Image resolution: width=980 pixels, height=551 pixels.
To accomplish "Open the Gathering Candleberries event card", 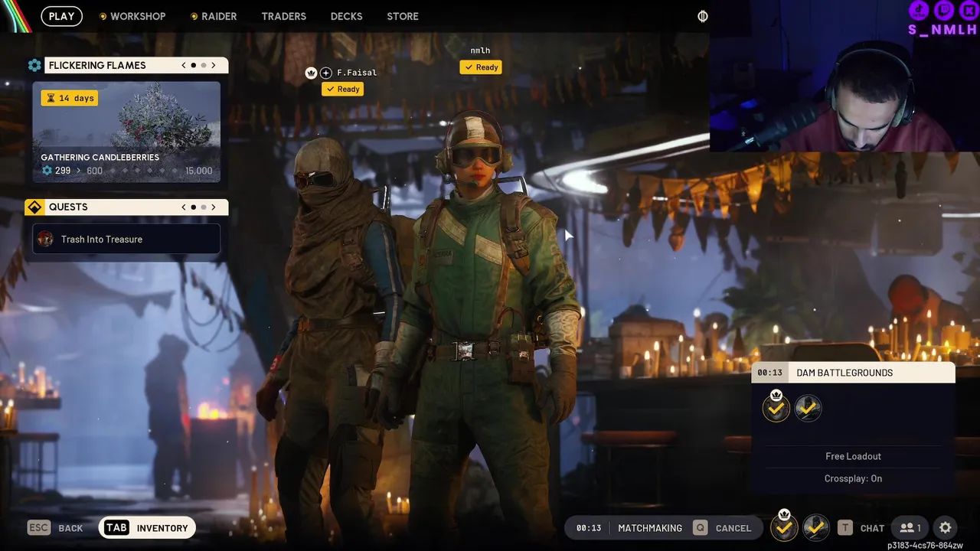I will point(126,132).
